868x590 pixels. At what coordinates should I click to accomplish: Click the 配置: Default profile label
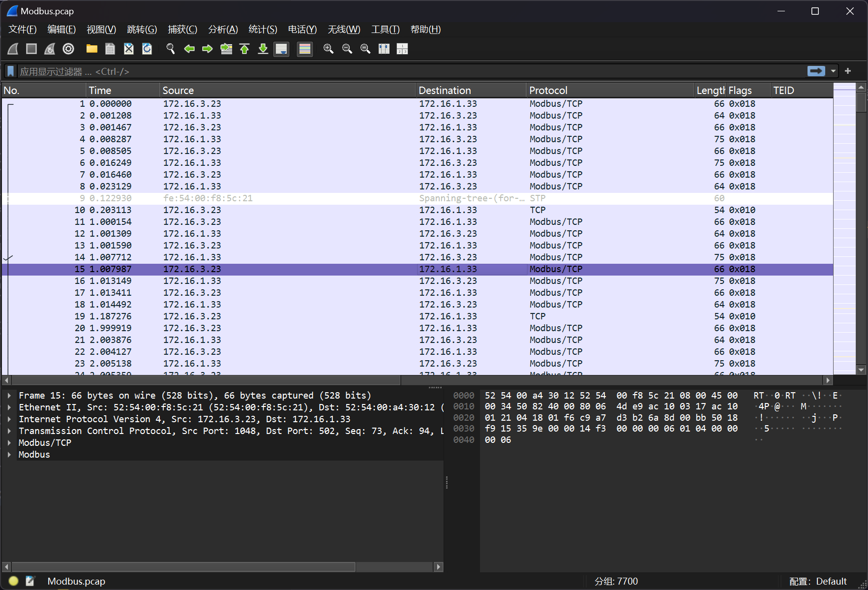818,581
